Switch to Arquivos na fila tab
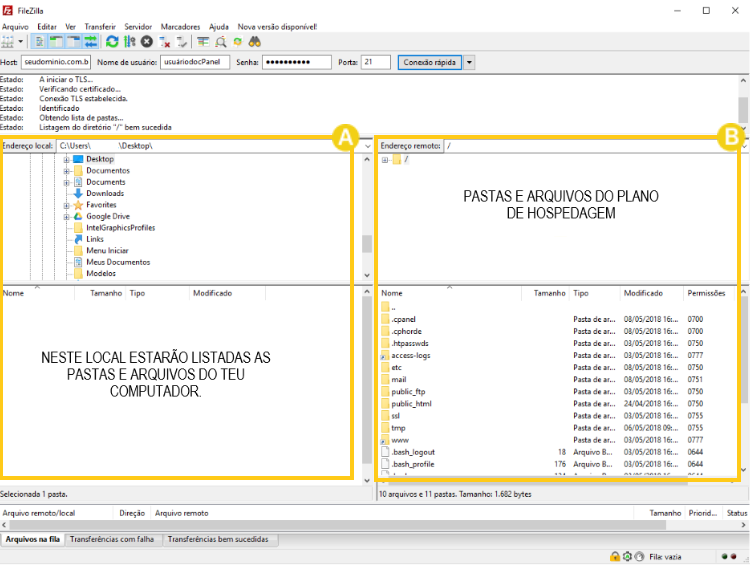Image resolution: width=750 pixels, height=565 pixels. [x=33, y=539]
